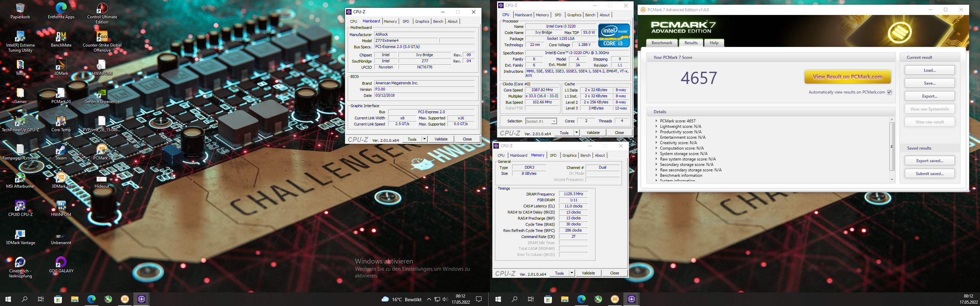Select About tab in Mainboard CPU-Z window
Viewport: 980px width, 306px height.
point(452,21)
